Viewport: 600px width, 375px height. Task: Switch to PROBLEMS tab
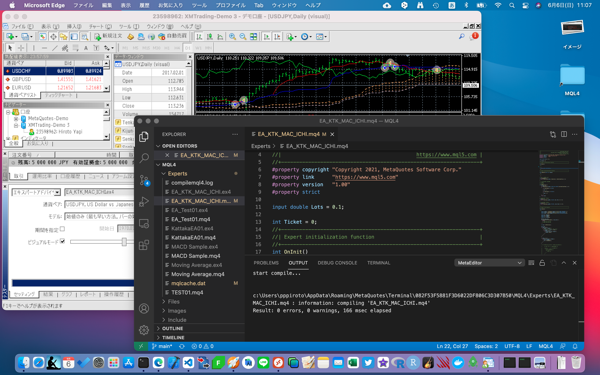pyautogui.click(x=266, y=263)
